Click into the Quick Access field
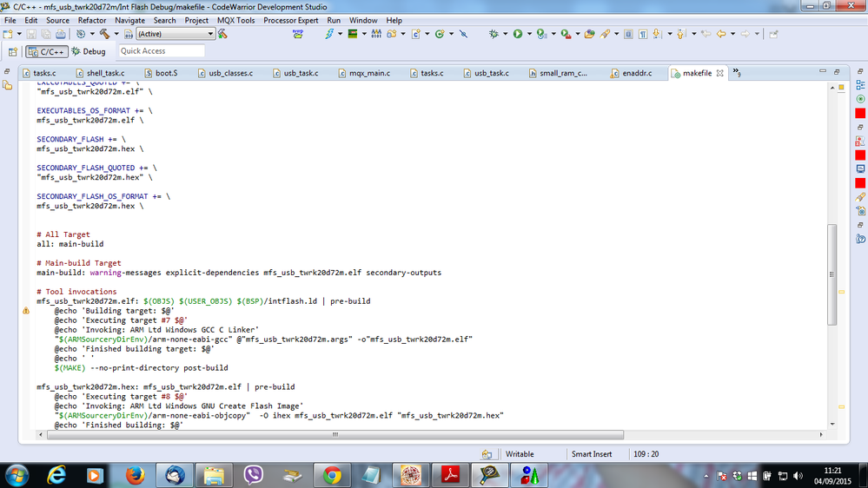868x488 pixels. (x=162, y=51)
